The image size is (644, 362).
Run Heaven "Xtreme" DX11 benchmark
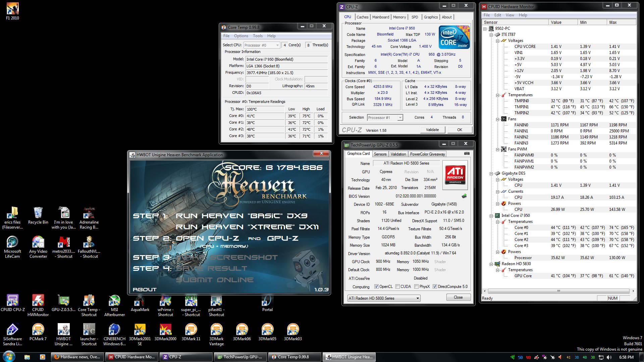click(x=247, y=227)
